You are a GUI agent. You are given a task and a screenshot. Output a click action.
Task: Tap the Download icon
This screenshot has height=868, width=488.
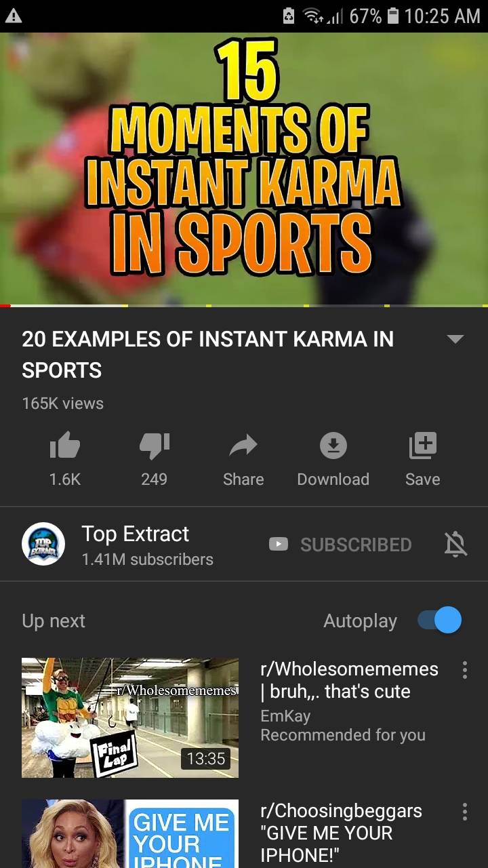point(333,446)
